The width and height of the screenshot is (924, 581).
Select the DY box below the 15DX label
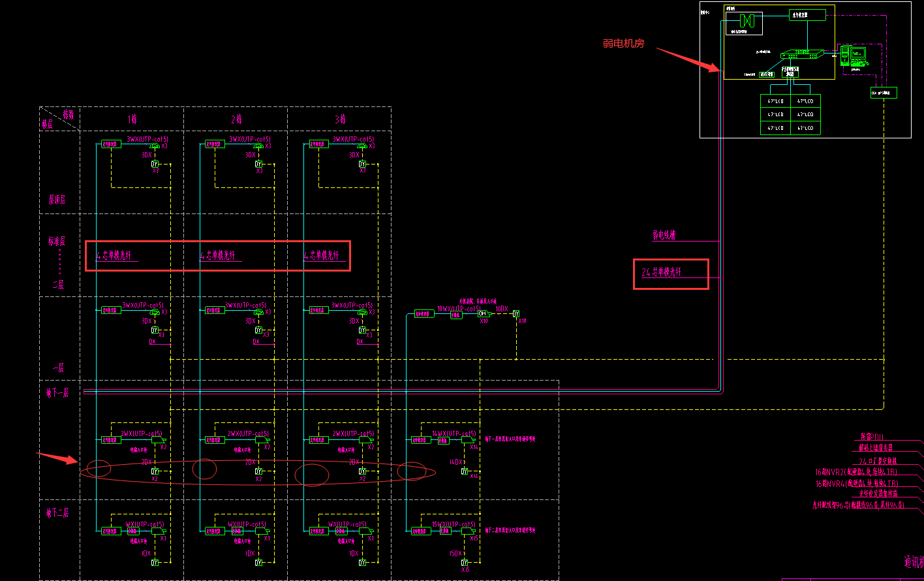466,562
